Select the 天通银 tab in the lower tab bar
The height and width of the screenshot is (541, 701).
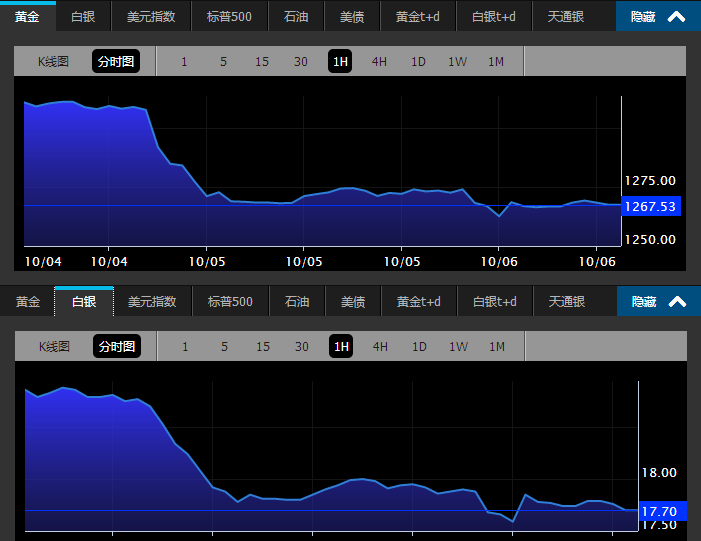click(566, 302)
